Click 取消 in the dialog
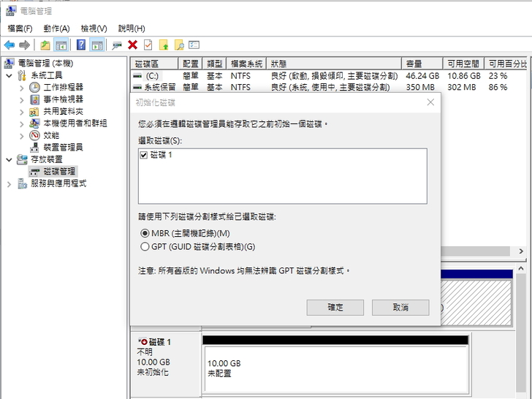532x399 pixels. coord(400,308)
